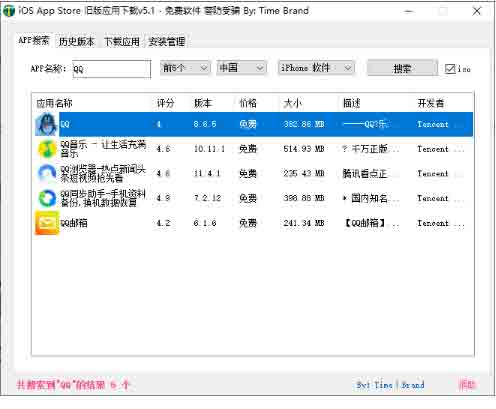
Task: Open the iPhone 软件 type dropdown
Action: click(316, 68)
